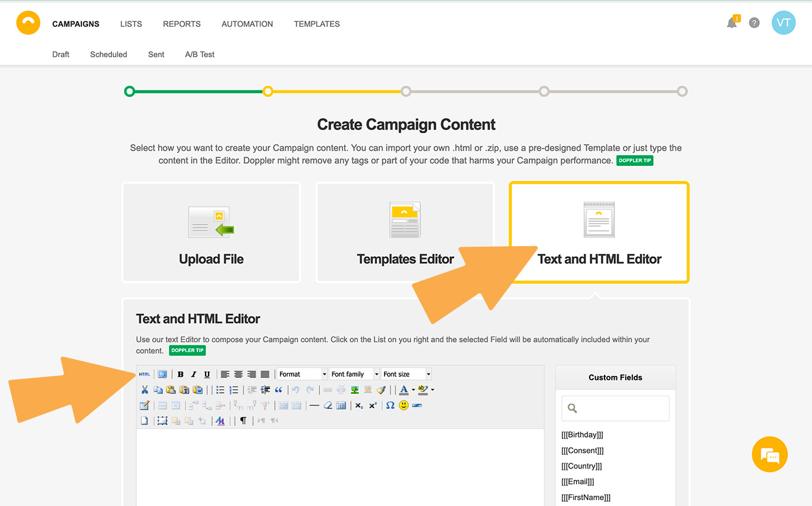Choose the Templates Editor option card

tap(405, 232)
